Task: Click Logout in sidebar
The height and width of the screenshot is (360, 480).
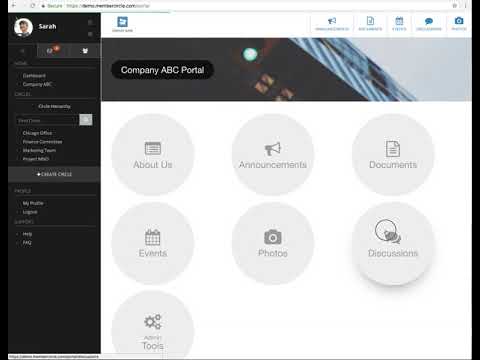Action: tap(30, 212)
